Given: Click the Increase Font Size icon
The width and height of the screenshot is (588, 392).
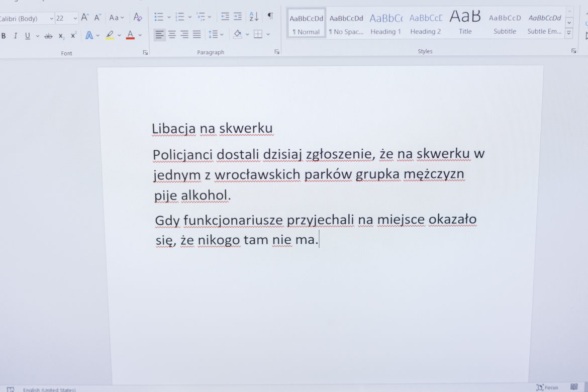Looking at the screenshot, I should pos(85,17).
